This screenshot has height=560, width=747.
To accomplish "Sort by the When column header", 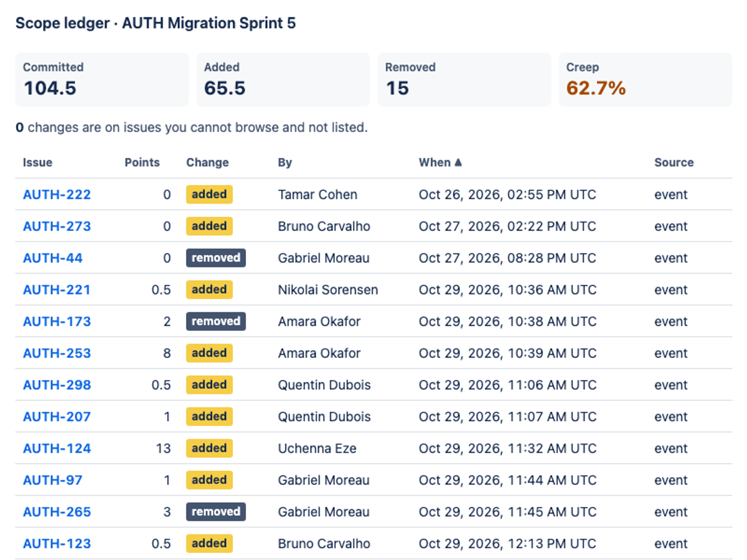I will tap(440, 162).
